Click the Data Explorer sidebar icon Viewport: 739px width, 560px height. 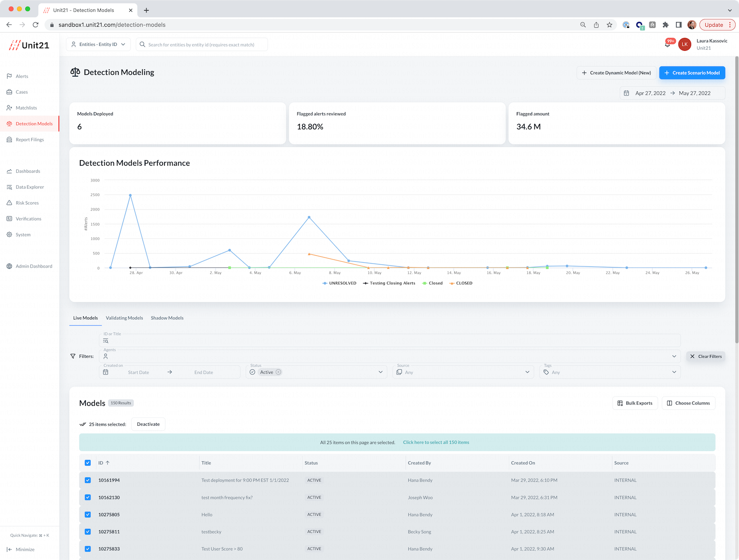(9, 187)
